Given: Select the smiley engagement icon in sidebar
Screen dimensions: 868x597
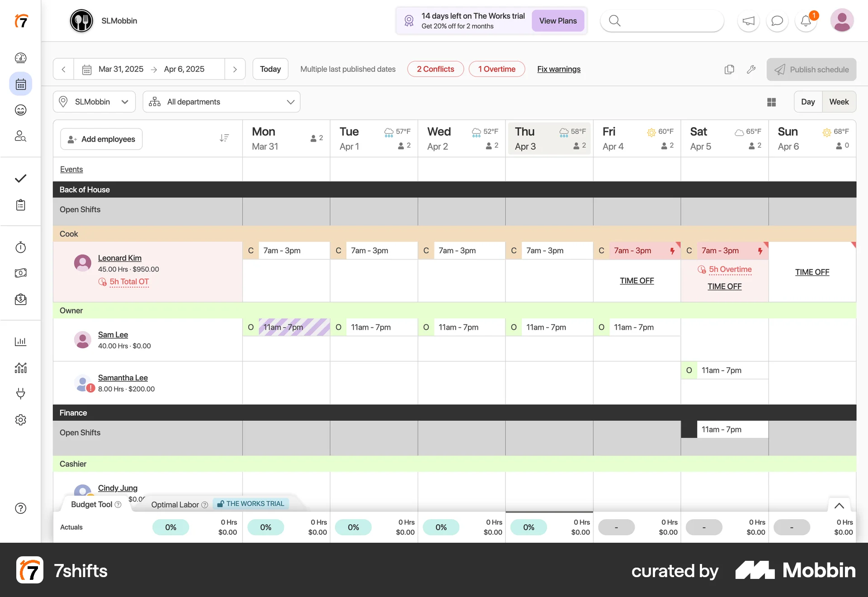Looking at the screenshot, I should (x=20, y=110).
